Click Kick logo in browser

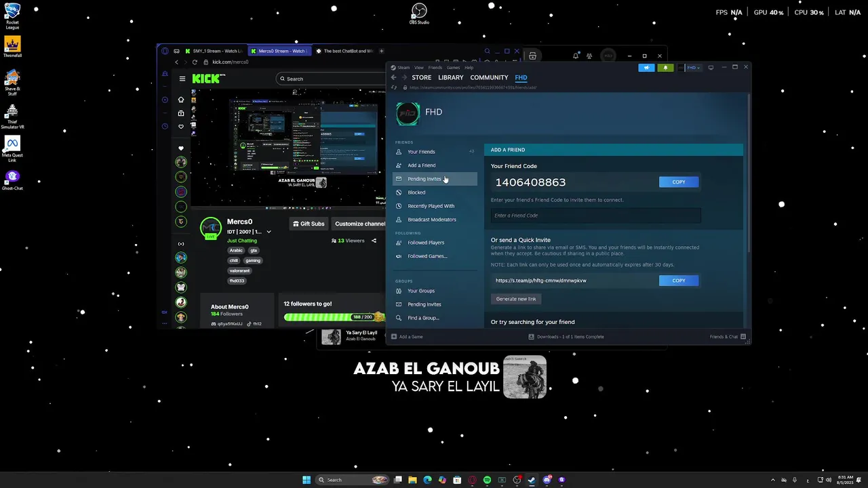205,79
